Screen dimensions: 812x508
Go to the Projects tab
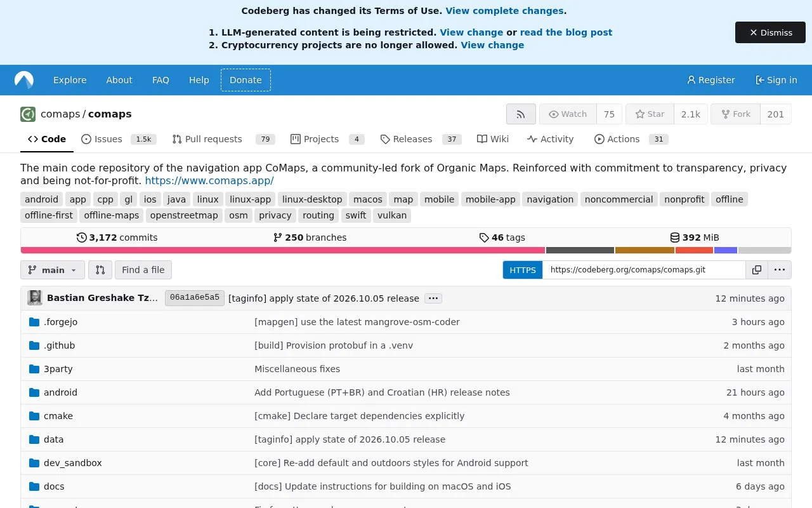point(327,139)
